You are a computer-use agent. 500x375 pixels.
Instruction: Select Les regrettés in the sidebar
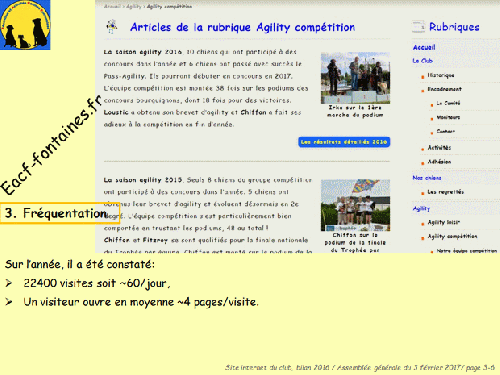[x=446, y=192]
